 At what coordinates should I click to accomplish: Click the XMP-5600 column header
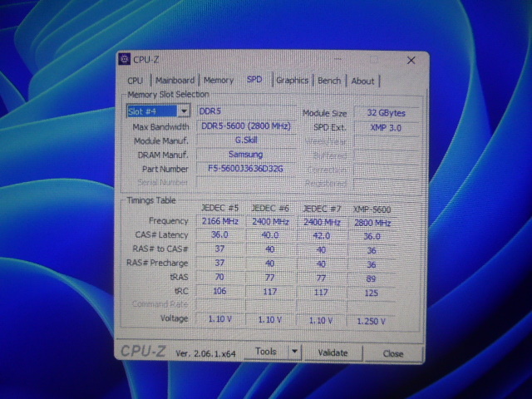pos(372,209)
